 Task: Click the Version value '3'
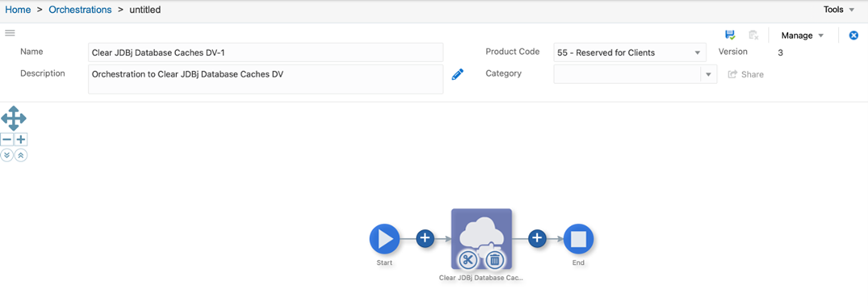point(781,52)
